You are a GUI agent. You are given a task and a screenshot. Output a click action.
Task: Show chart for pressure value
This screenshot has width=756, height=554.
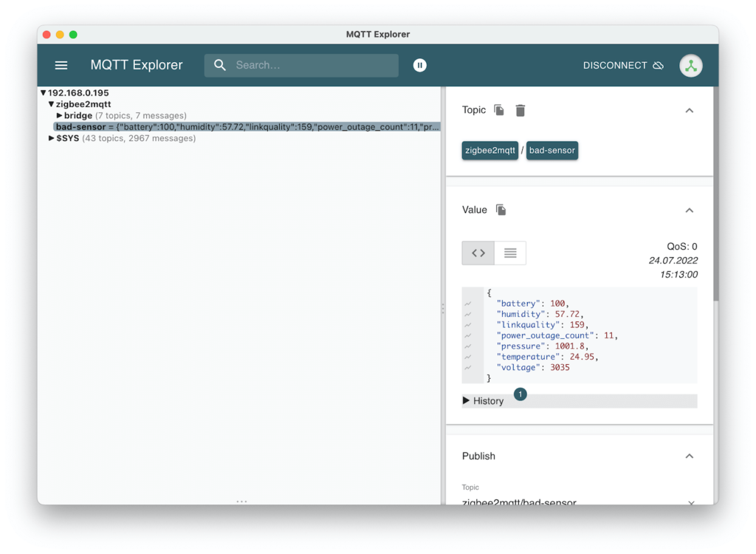click(x=468, y=346)
